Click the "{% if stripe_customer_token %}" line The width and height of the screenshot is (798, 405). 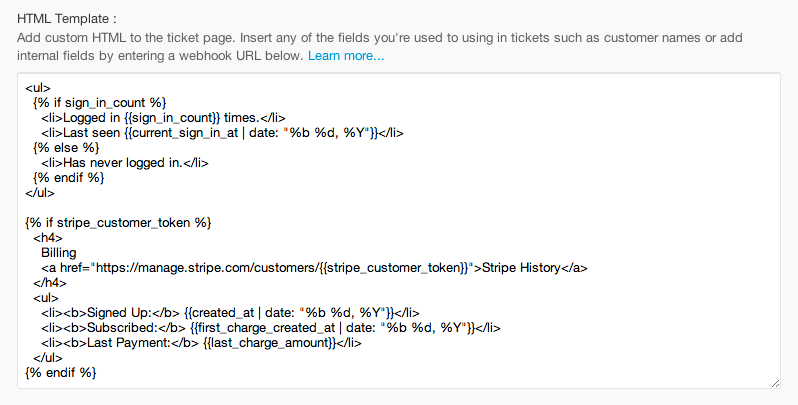point(118,222)
